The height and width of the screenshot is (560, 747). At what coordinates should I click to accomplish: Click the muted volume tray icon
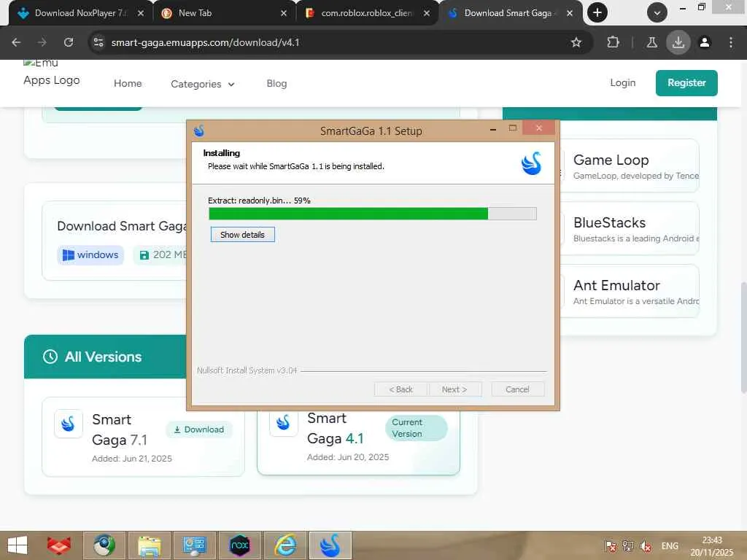pyautogui.click(x=646, y=547)
